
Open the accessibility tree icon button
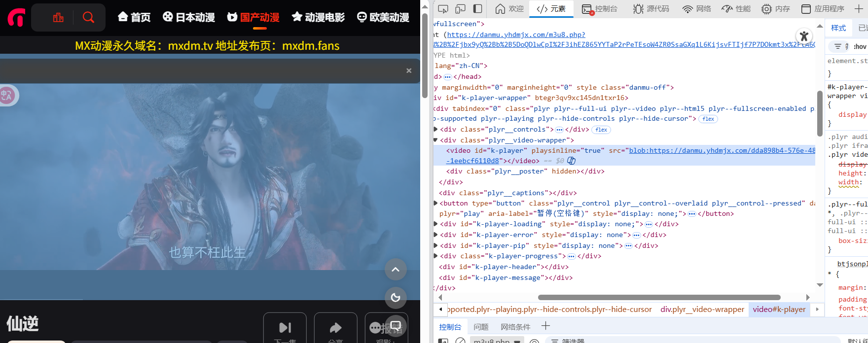click(x=804, y=35)
